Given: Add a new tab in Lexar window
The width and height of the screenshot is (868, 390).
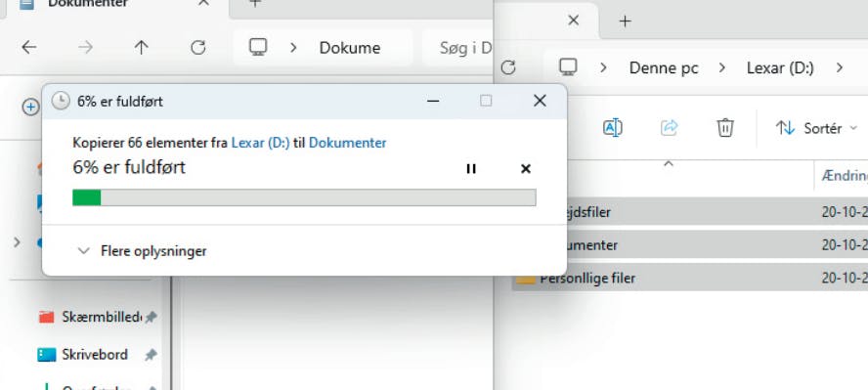Looking at the screenshot, I should point(625,22).
